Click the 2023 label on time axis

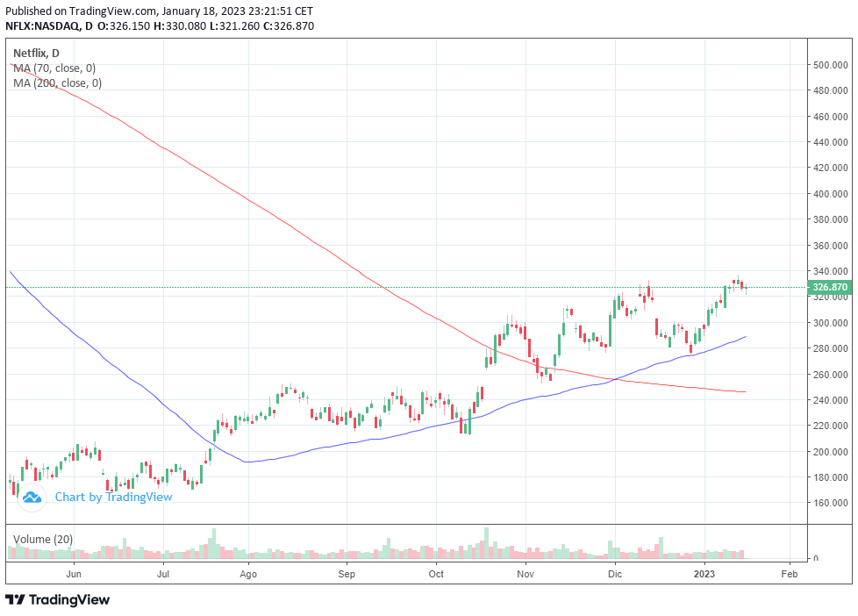pyautogui.click(x=704, y=574)
